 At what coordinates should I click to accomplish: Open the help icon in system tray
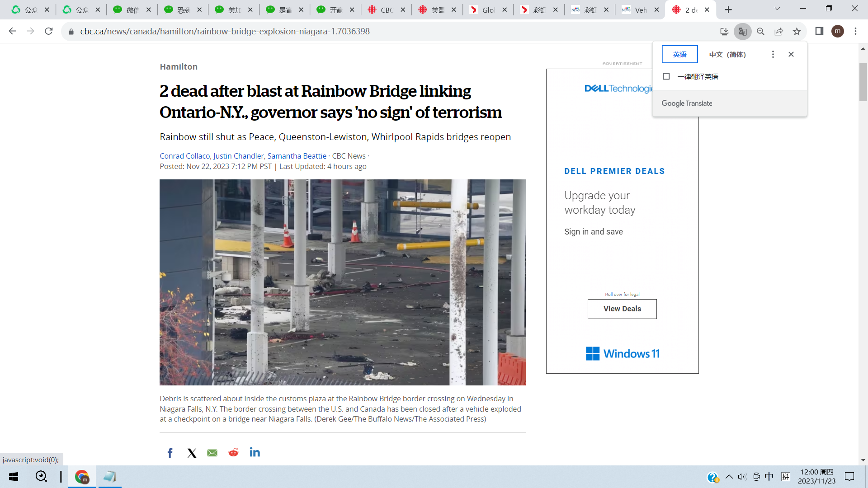pyautogui.click(x=713, y=477)
